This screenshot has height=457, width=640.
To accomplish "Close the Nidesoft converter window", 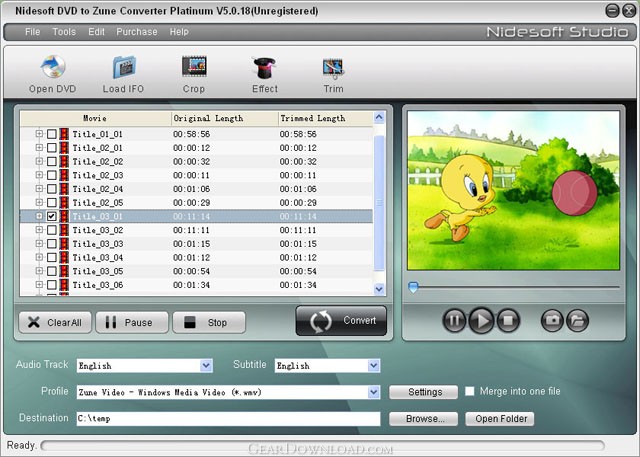I will point(629,11).
